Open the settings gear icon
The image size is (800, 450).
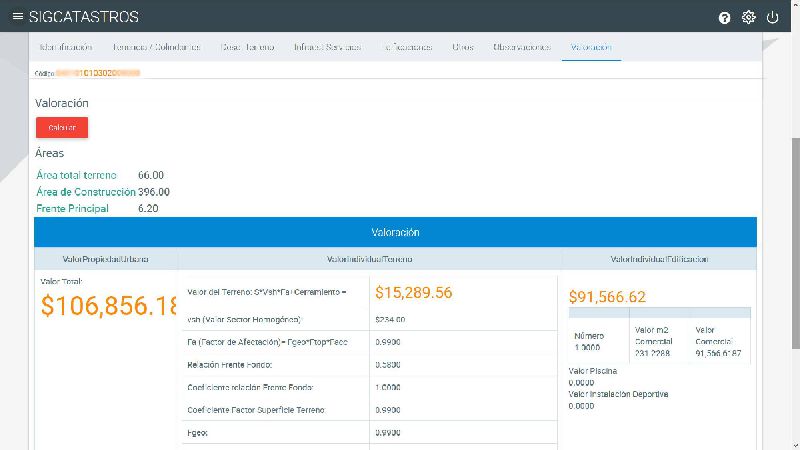pyautogui.click(x=748, y=17)
